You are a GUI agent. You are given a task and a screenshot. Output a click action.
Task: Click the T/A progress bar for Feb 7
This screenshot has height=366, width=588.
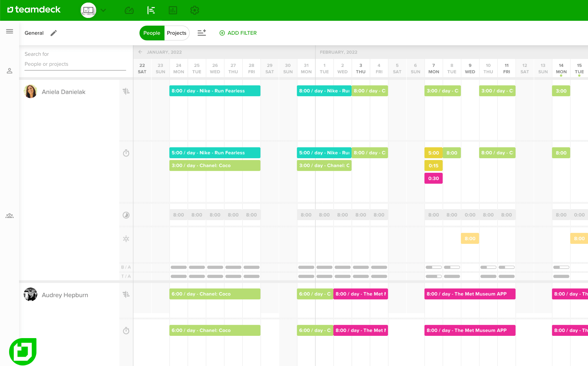(433, 276)
